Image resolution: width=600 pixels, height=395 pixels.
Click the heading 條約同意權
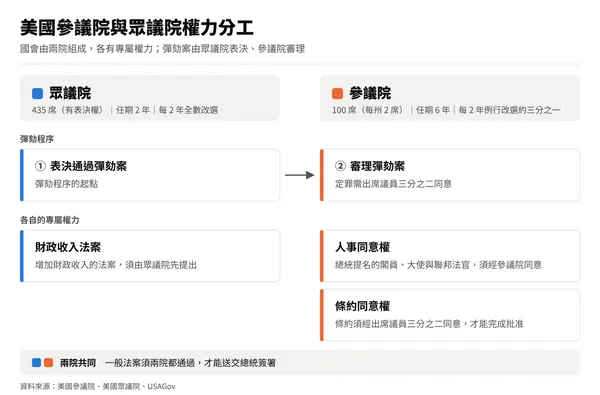[x=362, y=306]
